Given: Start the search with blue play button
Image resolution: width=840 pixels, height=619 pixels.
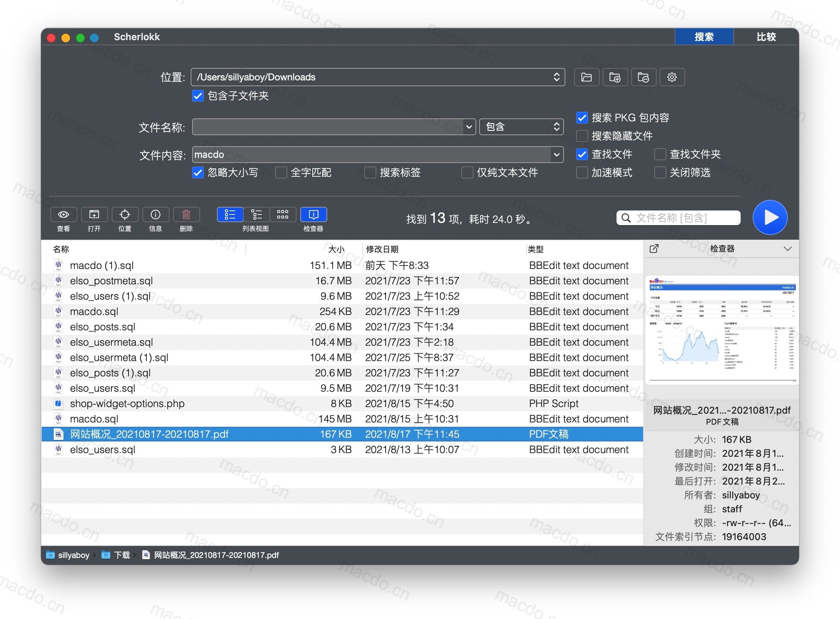Looking at the screenshot, I should click(770, 217).
